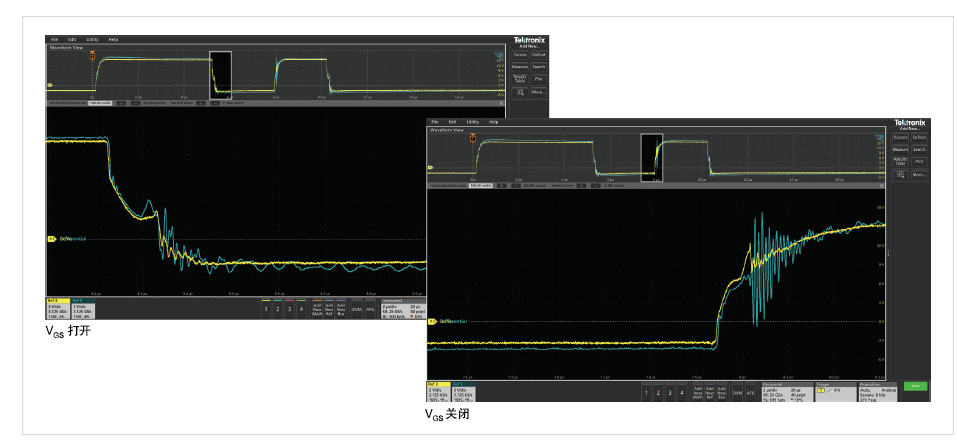957x440 pixels.
Task: Close zoom bar with X, VGS关闭 window
Action: [x=881, y=186]
